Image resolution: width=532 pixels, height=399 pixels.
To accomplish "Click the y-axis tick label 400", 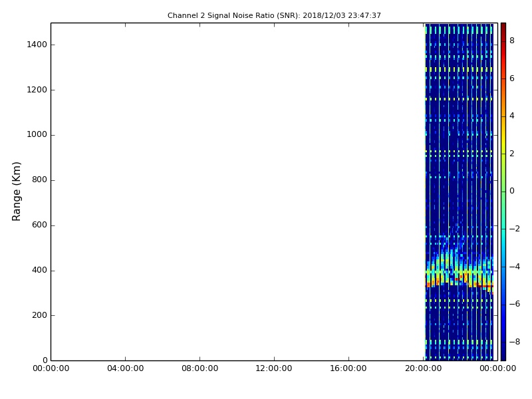I will [x=39, y=271].
